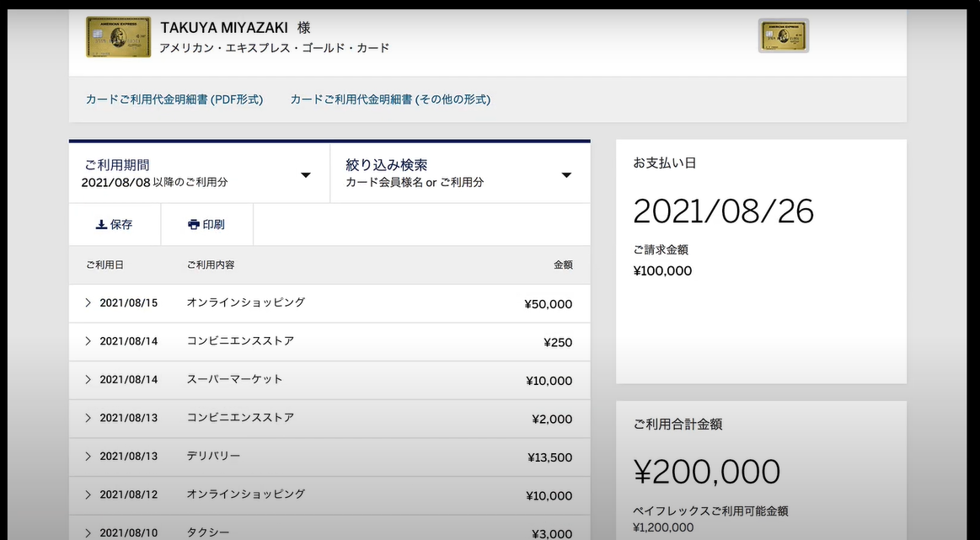Click the 保存 download button
The width and height of the screenshot is (980, 540).
point(115,225)
